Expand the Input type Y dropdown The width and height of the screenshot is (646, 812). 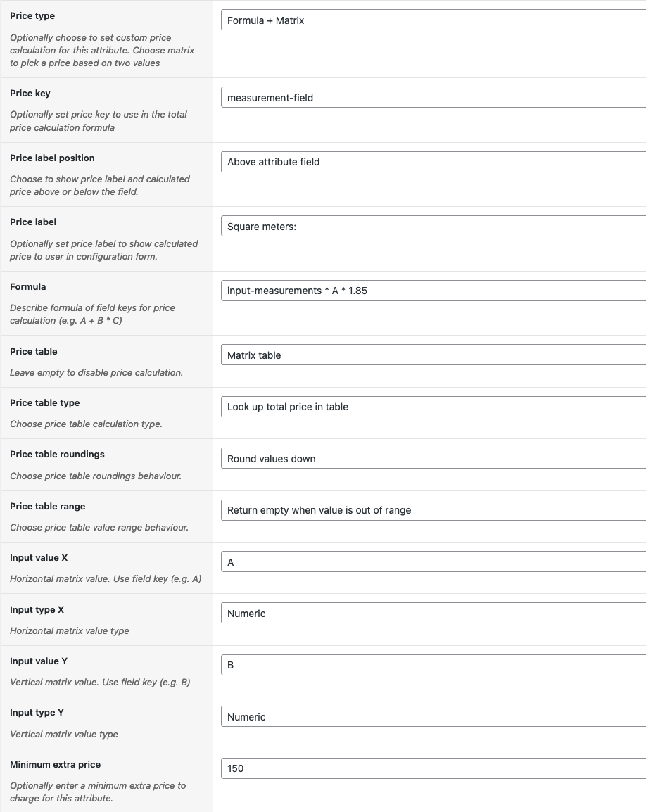point(433,717)
